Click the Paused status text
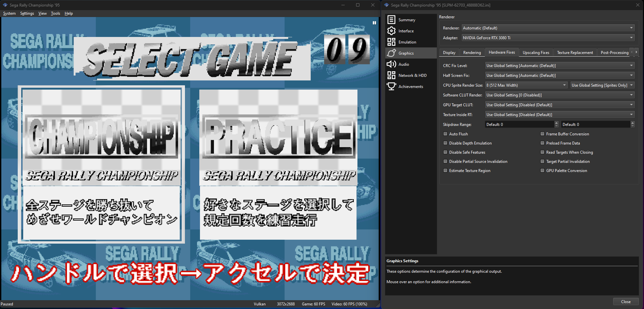The height and width of the screenshot is (309, 644). pos(7,304)
